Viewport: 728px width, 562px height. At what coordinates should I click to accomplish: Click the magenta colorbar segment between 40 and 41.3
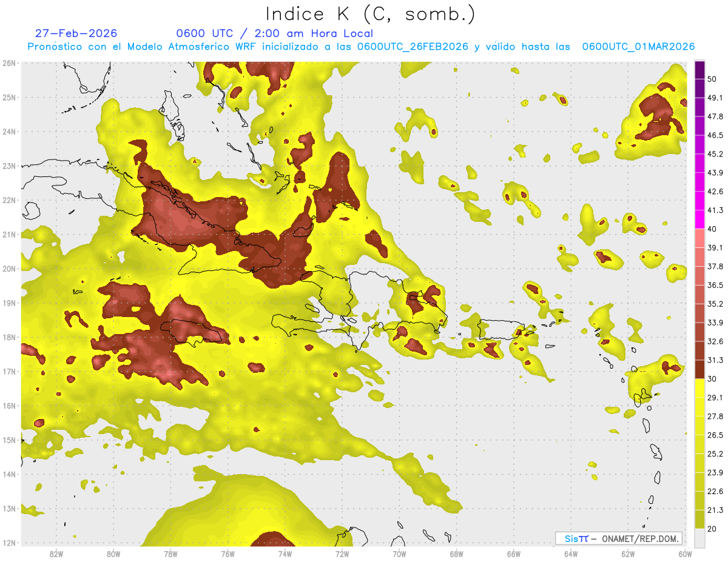point(699,219)
